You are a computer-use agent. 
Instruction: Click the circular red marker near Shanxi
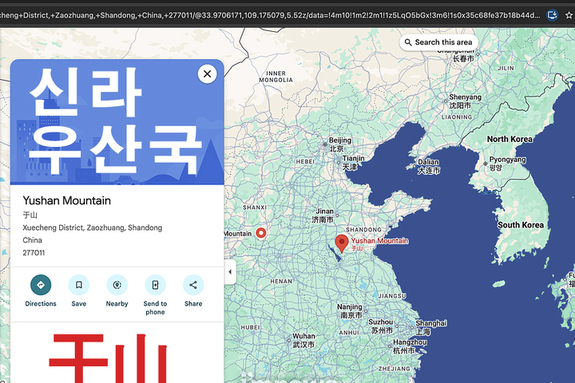(x=261, y=233)
